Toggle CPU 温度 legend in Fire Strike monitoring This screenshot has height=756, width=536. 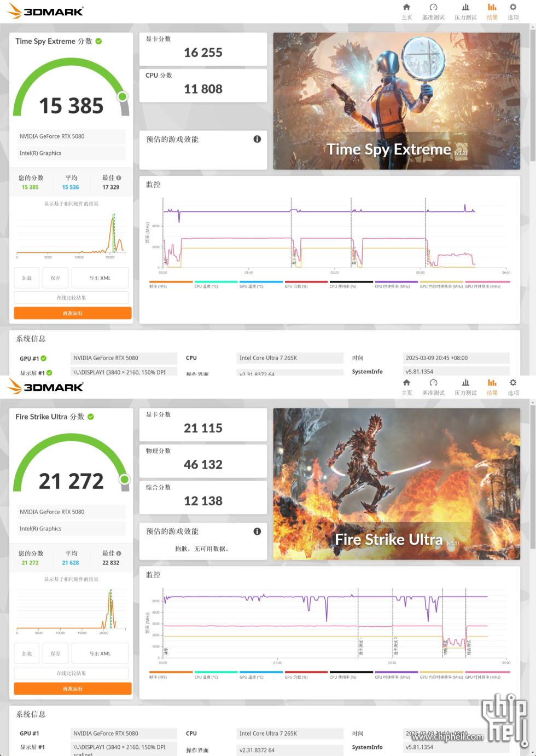pos(215,675)
